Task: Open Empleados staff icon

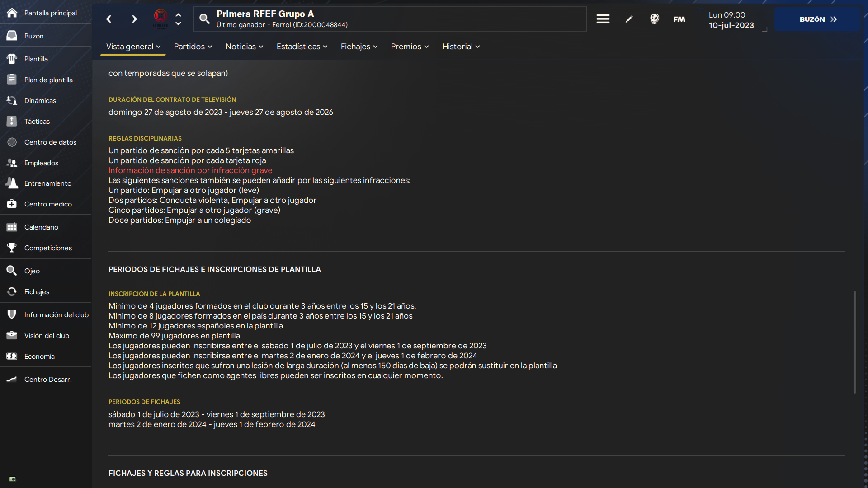Action: tap(12, 163)
